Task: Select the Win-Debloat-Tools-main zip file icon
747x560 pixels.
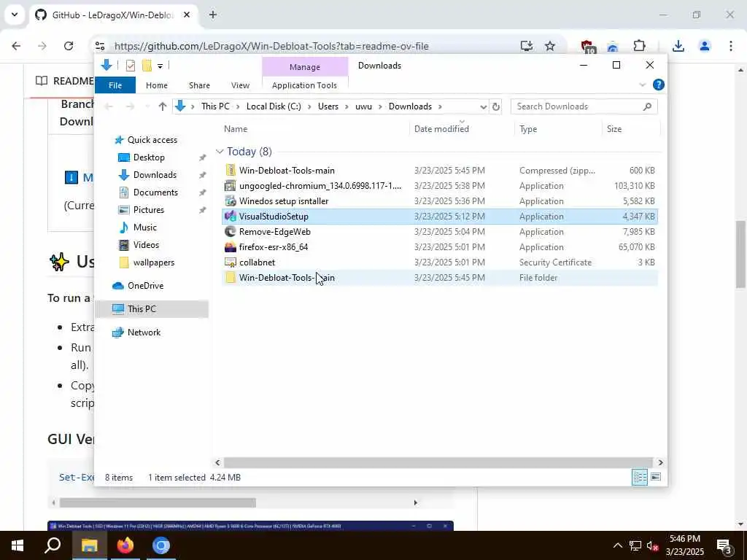Action: click(x=231, y=171)
